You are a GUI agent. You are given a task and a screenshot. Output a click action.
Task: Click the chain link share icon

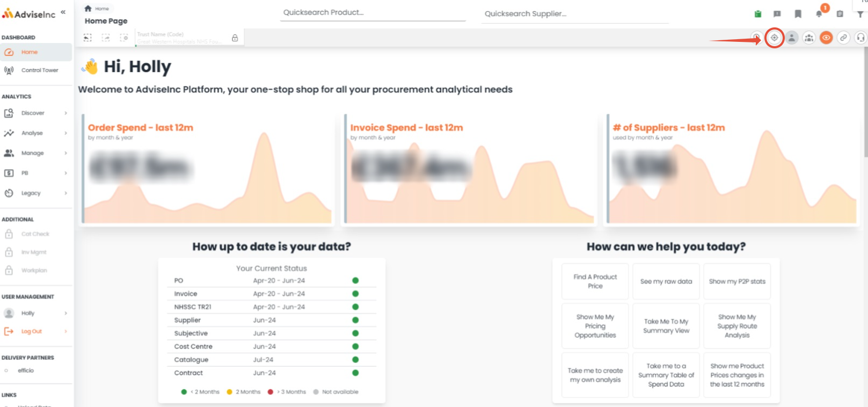pyautogui.click(x=843, y=38)
